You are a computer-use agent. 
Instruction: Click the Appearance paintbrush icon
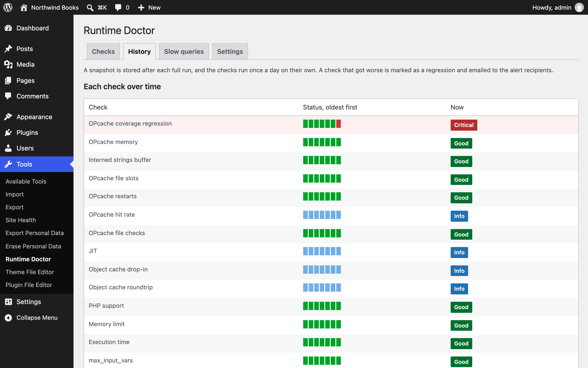8,117
